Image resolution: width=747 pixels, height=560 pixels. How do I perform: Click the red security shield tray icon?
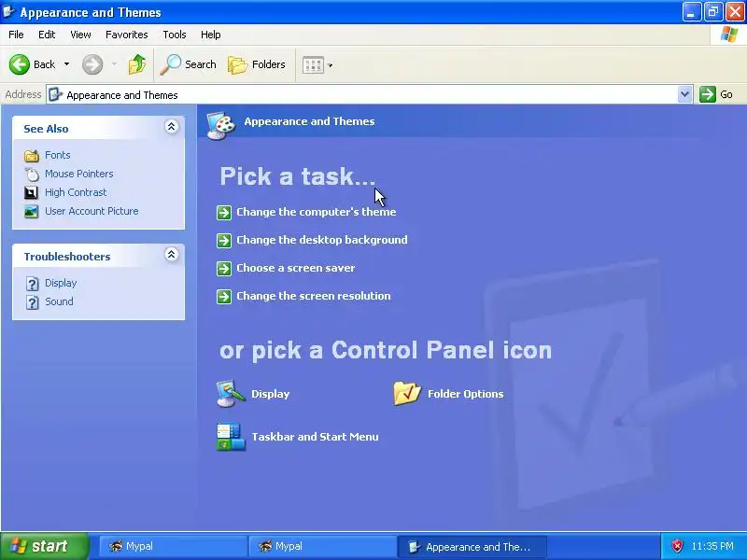tap(677, 546)
